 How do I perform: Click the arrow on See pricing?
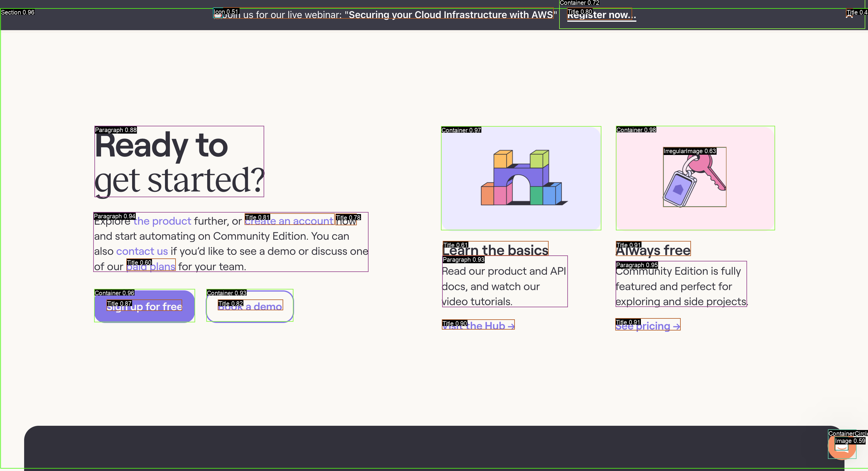[676, 327]
